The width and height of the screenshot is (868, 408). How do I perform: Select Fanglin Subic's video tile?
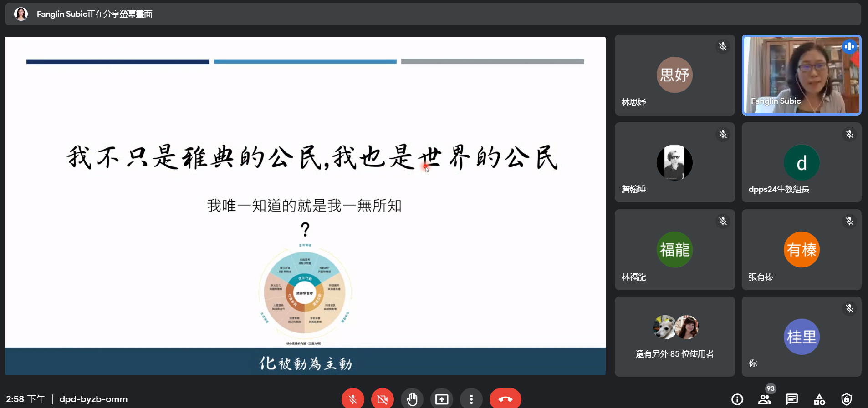[801, 75]
